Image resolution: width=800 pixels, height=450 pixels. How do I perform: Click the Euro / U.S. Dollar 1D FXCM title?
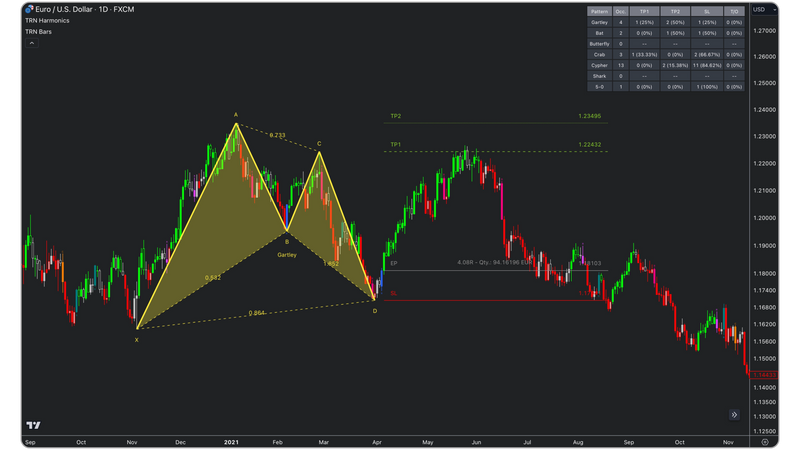pos(85,9)
